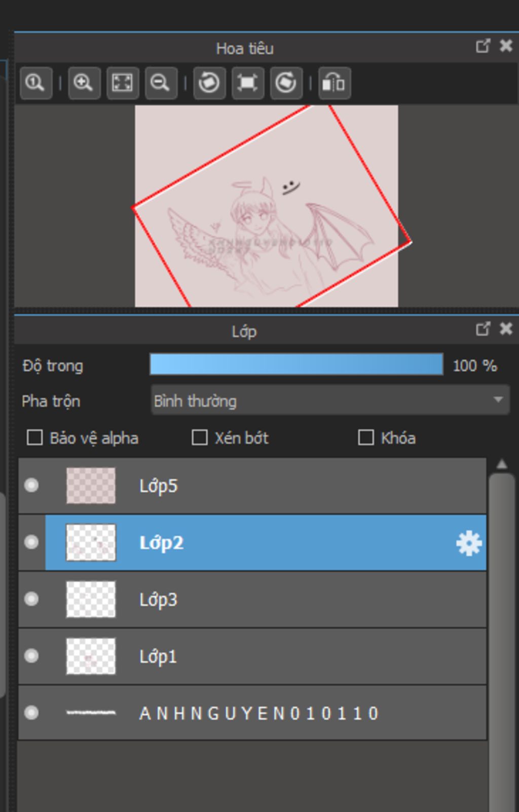
Task: Open the Lớp2 layer settings gear
Action: tap(468, 543)
